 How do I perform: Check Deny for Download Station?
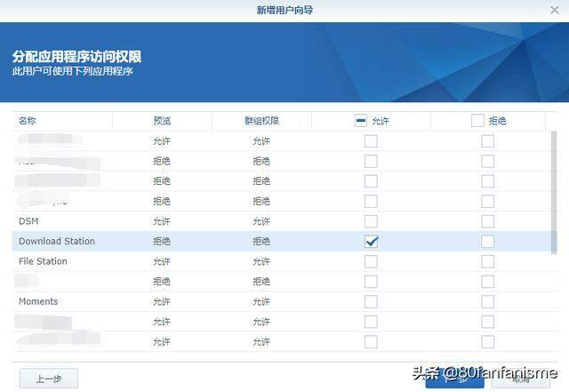click(488, 242)
